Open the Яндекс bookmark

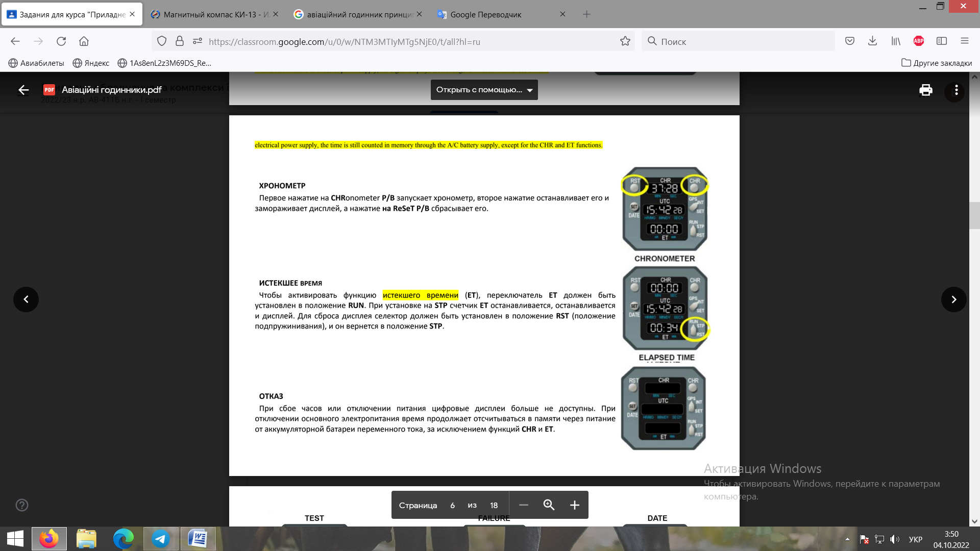pos(91,63)
